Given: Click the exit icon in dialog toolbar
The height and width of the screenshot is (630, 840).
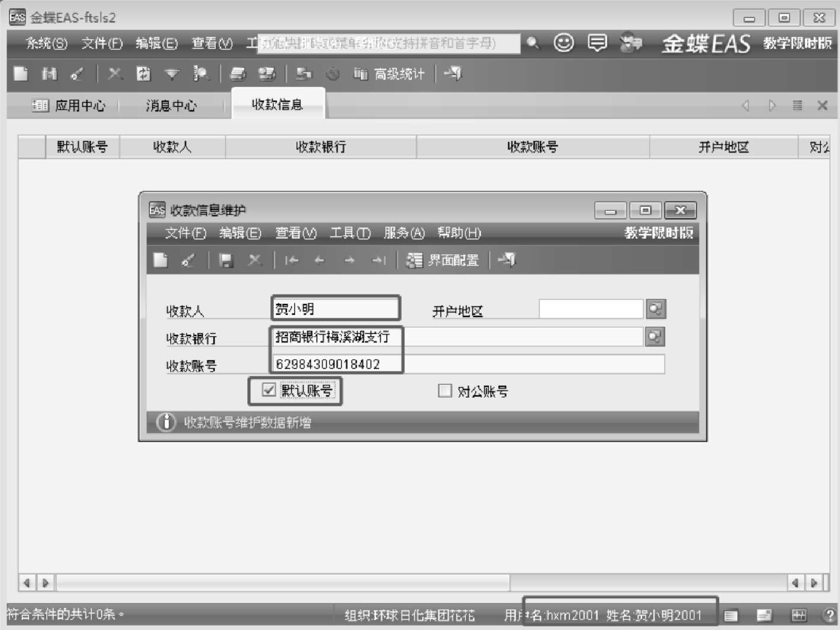Looking at the screenshot, I should pos(507,260).
